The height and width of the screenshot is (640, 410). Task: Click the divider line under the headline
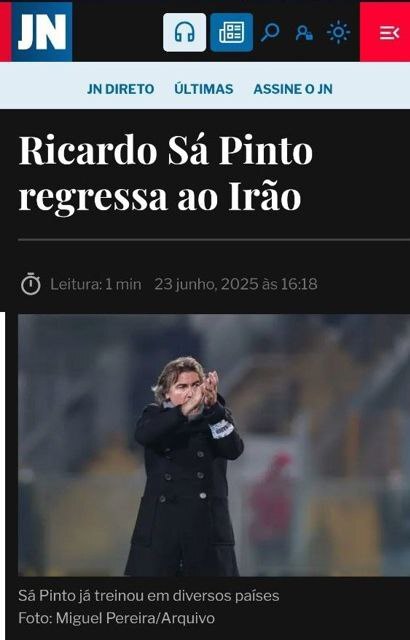tap(214, 240)
